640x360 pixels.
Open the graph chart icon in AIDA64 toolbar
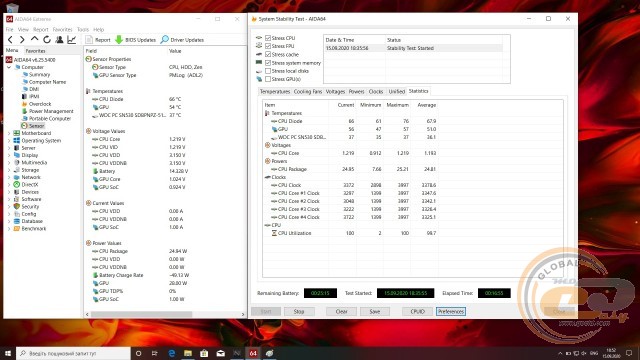point(71,40)
